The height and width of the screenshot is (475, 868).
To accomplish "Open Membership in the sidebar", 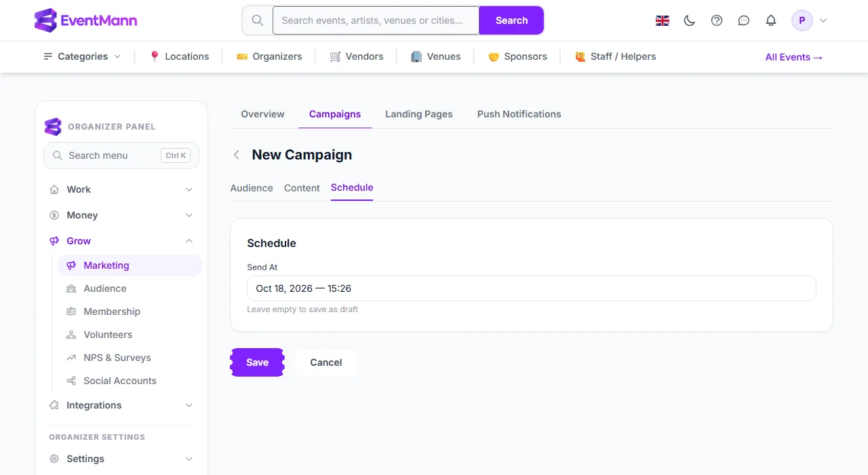I will pyautogui.click(x=130, y=311).
